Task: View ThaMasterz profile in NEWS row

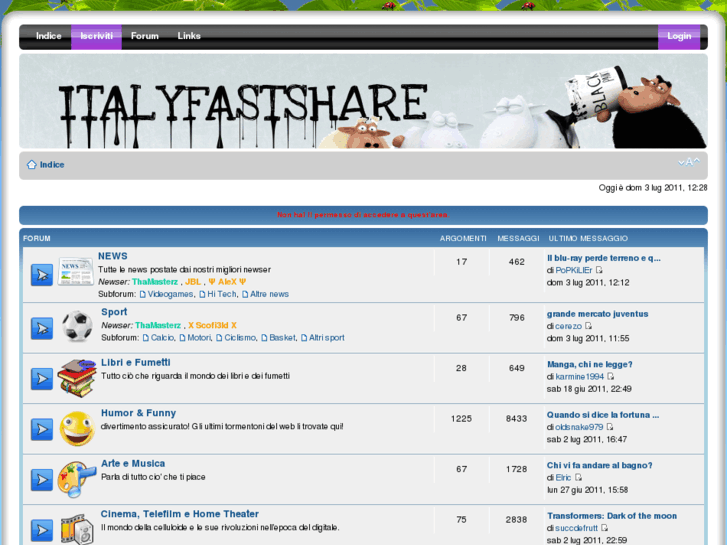Action: 155,282
